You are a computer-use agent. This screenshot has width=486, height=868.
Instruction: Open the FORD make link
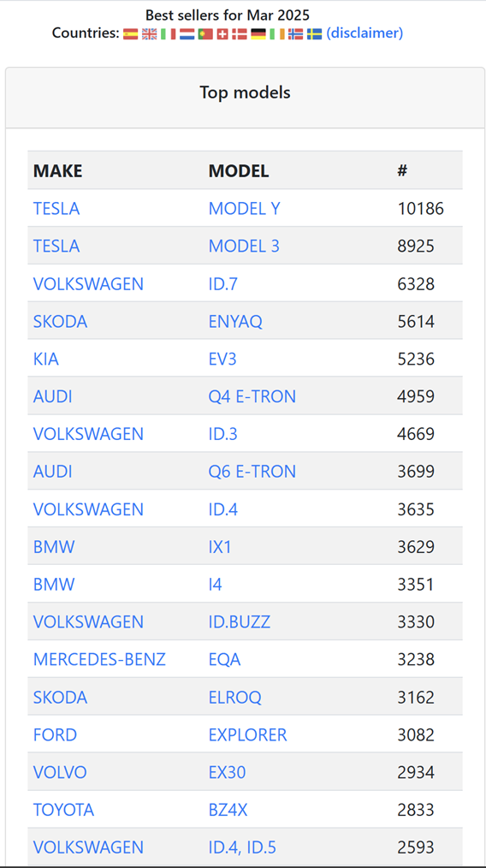55,734
